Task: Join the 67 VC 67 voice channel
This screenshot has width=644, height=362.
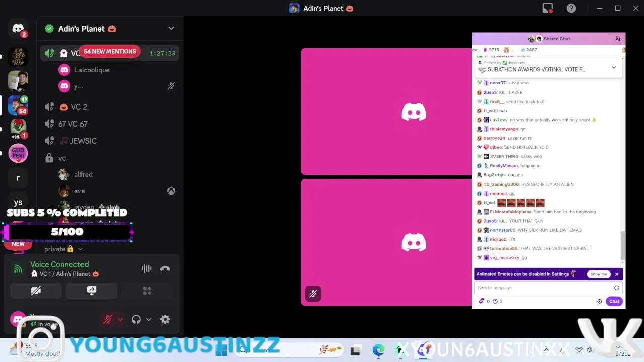Action: tap(110, 124)
